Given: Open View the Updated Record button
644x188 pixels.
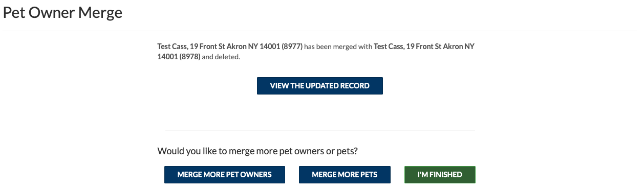Looking at the screenshot, I should pyautogui.click(x=319, y=86).
